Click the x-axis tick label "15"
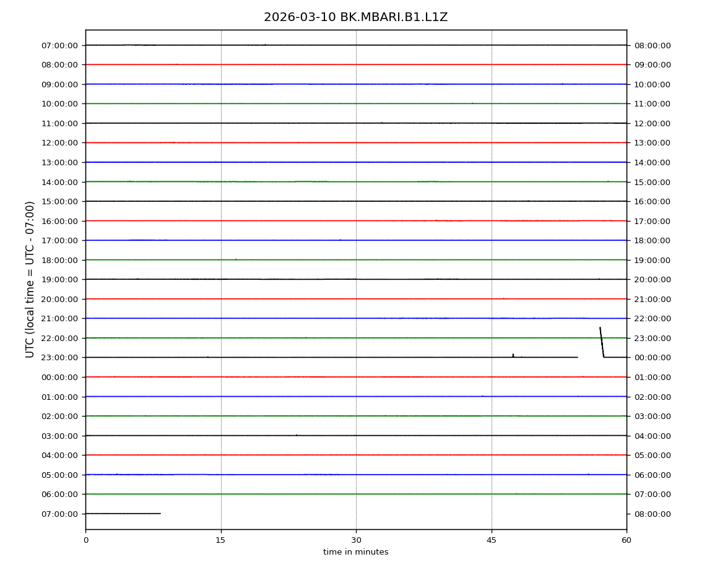Viewport: 712px width, 588px height. [220, 540]
